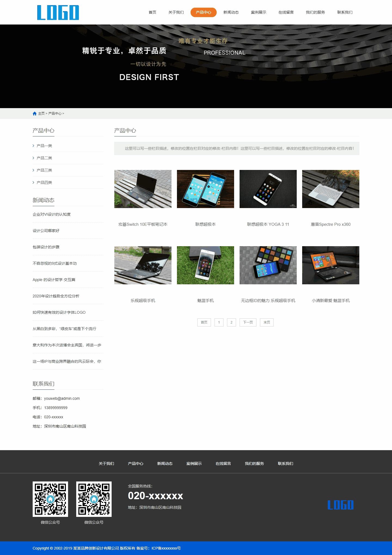
Task: Open the 宏碁Switch 10E laptop thumbnail
Action: point(143,189)
